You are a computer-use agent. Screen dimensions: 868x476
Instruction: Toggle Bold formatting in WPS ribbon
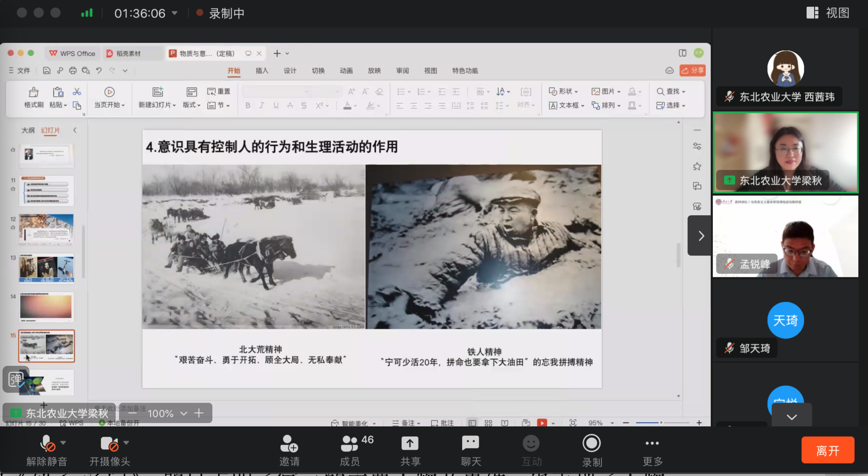coord(248,106)
